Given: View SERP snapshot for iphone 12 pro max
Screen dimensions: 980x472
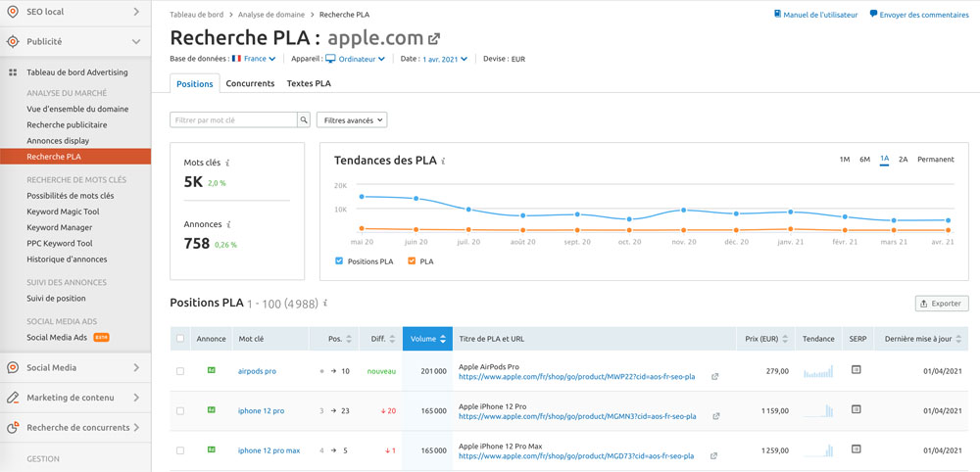Looking at the screenshot, I should (857, 448).
